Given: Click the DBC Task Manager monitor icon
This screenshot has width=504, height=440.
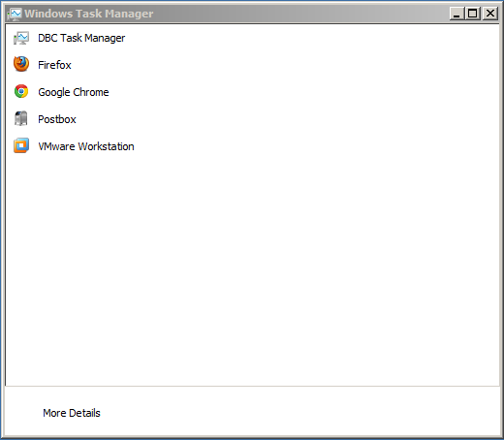Looking at the screenshot, I should 21,38.
